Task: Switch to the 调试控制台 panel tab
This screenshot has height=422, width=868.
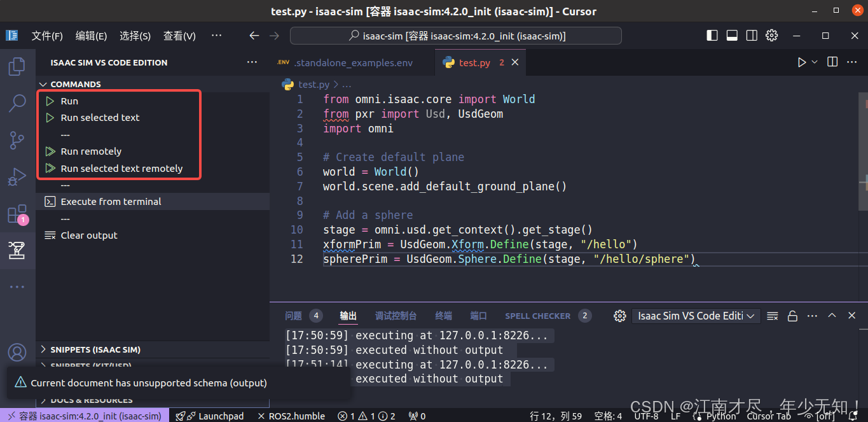Action: tap(396, 316)
